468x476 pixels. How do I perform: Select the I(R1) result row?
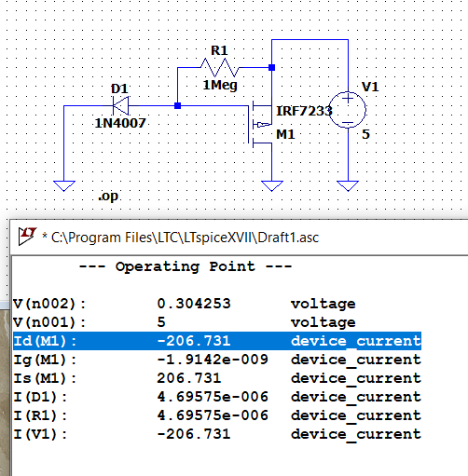[217, 415]
